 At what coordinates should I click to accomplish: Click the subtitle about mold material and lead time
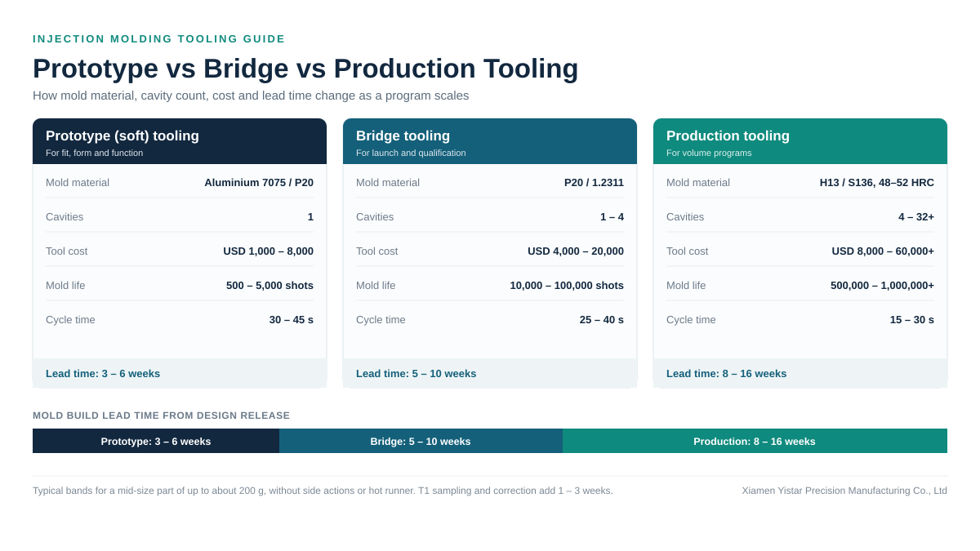(x=251, y=96)
